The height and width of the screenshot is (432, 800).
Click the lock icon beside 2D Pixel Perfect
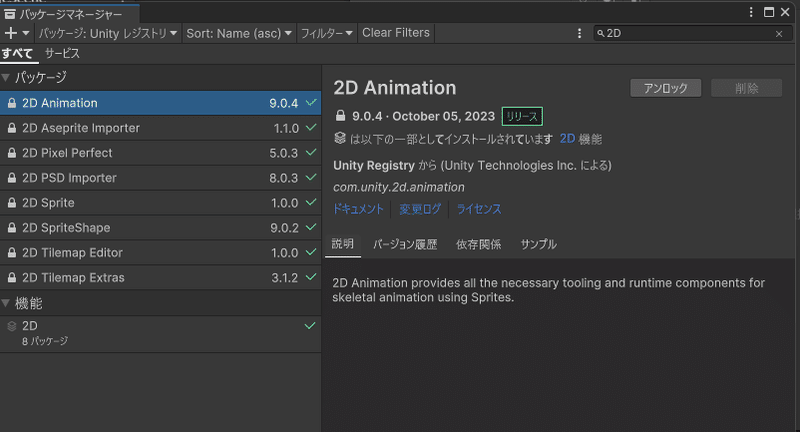coord(12,153)
